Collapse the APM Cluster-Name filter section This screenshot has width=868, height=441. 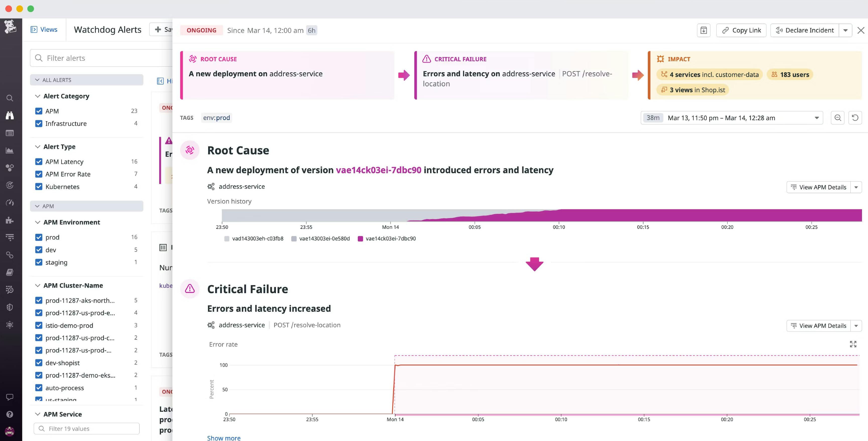[x=37, y=285]
